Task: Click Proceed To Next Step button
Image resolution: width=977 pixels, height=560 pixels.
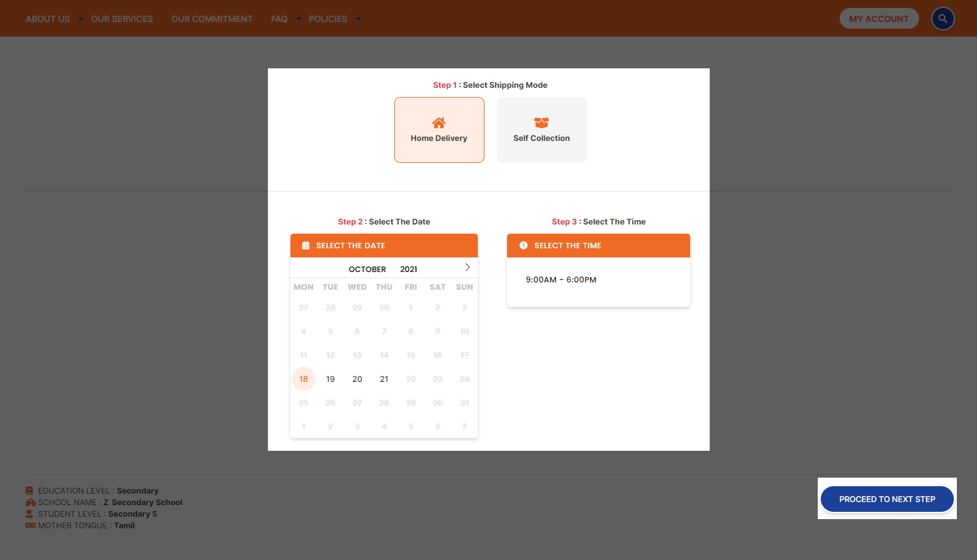Action: (887, 499)
